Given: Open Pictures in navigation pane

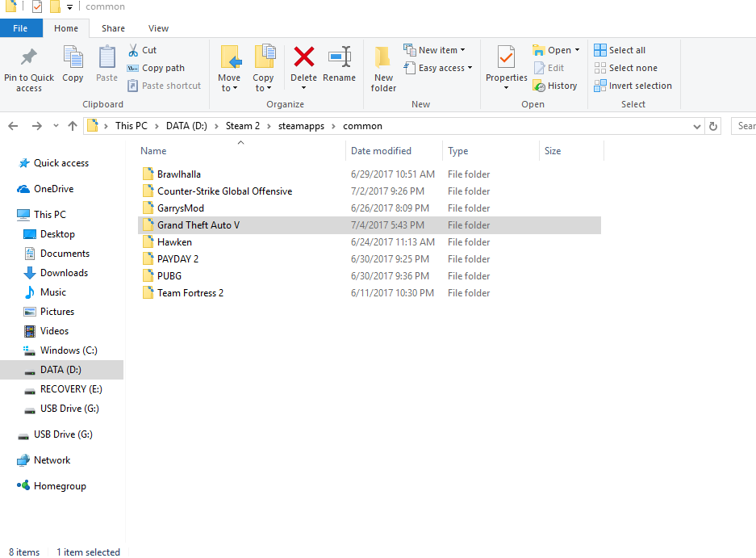Looking at the screenshot, I should coord(48,312).
